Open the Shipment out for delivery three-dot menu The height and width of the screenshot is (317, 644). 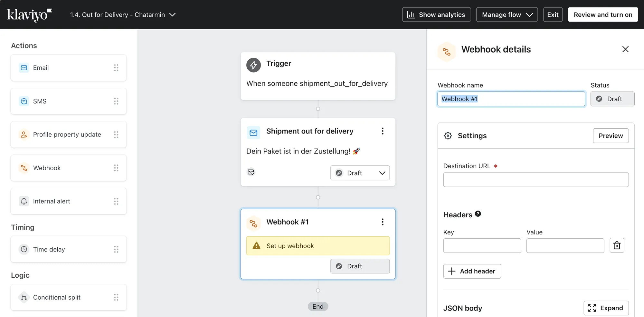pos(383,131)
